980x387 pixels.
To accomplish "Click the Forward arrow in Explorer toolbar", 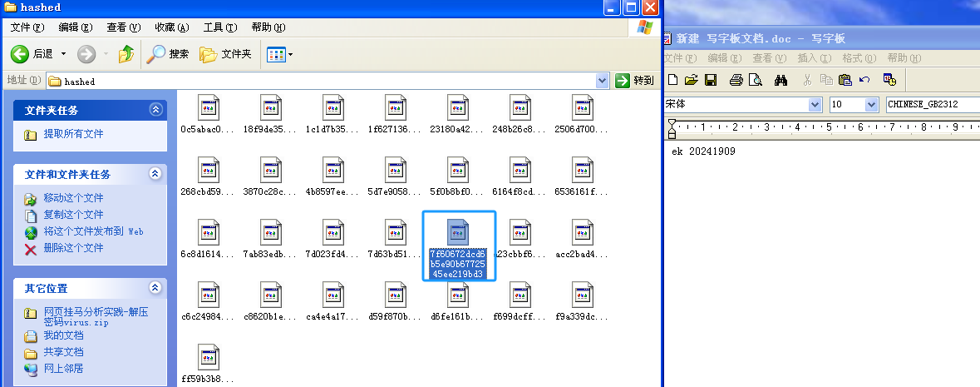I will pos(86,54).
